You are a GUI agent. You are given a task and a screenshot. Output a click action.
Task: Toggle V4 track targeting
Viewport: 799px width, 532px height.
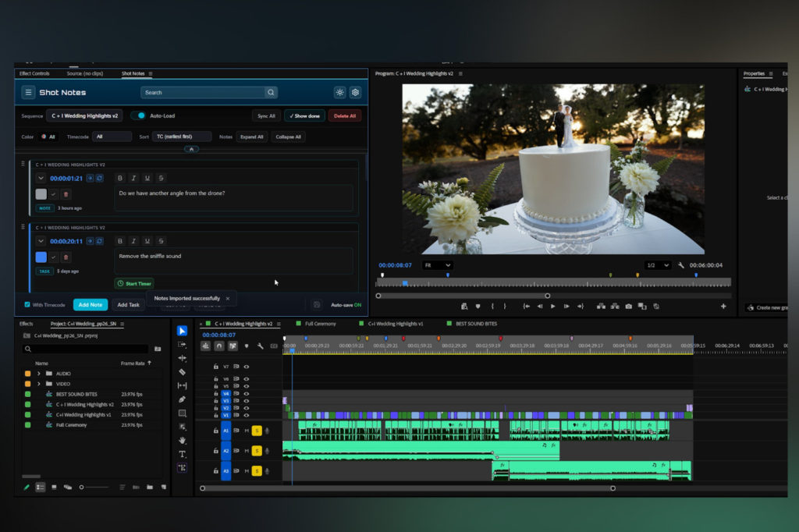tap(225, 393)
